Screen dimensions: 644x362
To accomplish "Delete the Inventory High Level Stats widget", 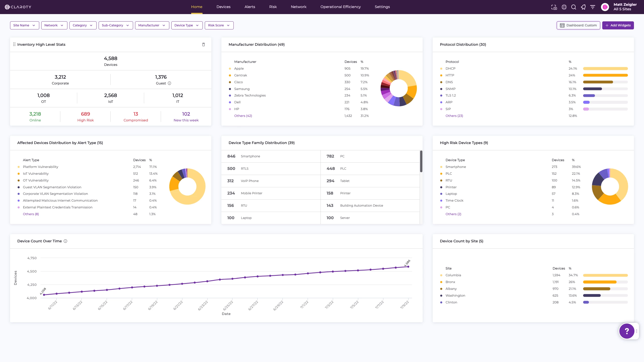I will (204, 44).
